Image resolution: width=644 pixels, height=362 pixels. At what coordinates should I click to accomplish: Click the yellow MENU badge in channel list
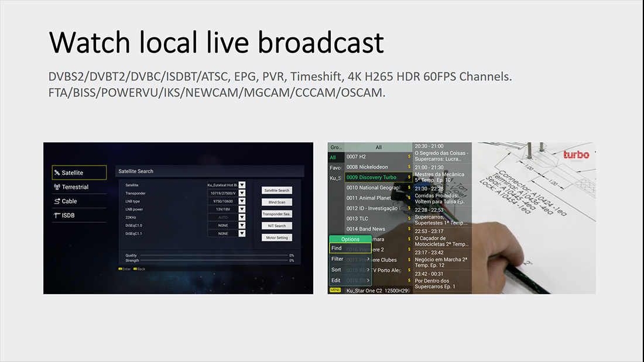pyautogui.click(x=335, y=290)
